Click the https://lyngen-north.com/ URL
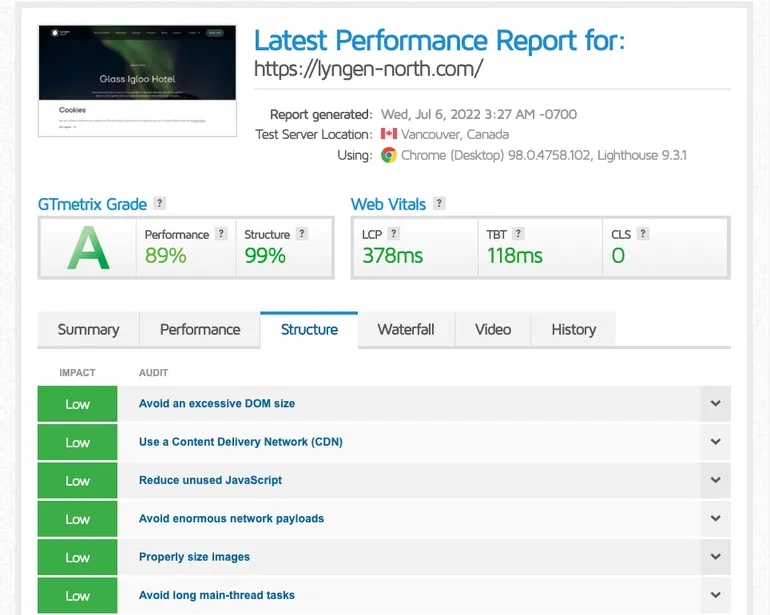The height and width of the screenshot is (615, 770). 368,69
